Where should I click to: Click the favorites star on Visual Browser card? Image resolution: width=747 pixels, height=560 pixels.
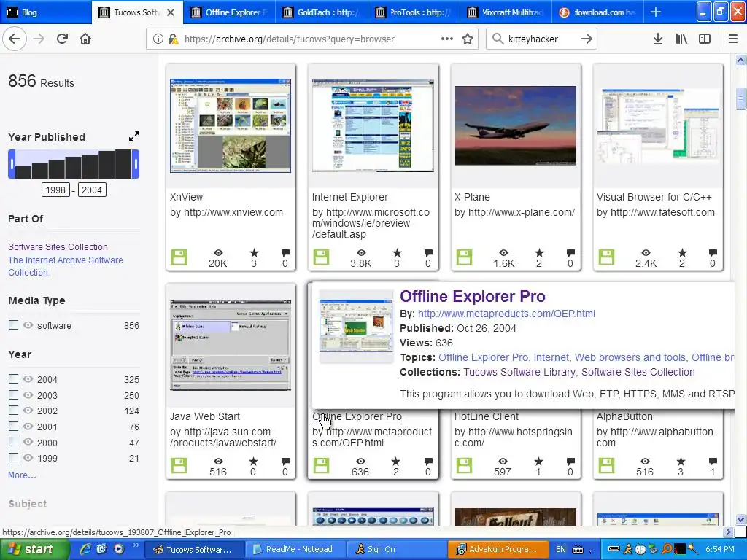[x=682, y=252]
